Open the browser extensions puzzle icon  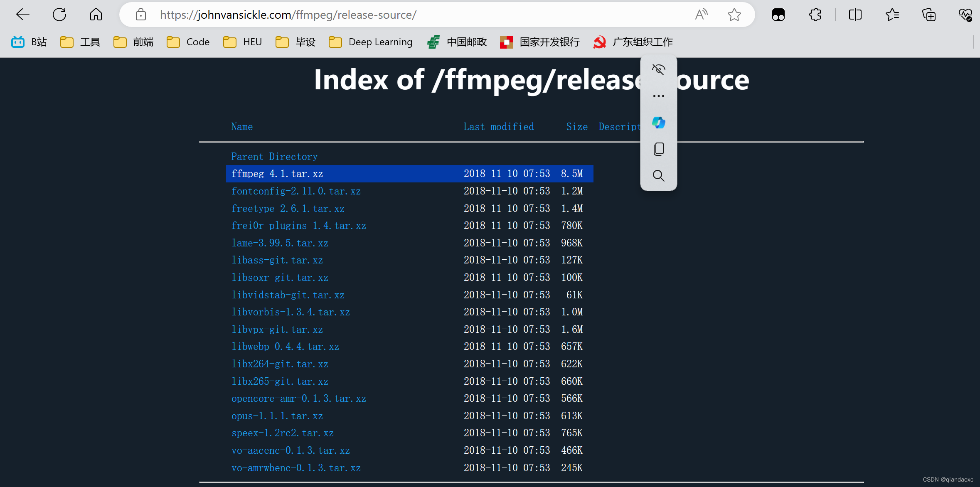(x=815, y=15)
